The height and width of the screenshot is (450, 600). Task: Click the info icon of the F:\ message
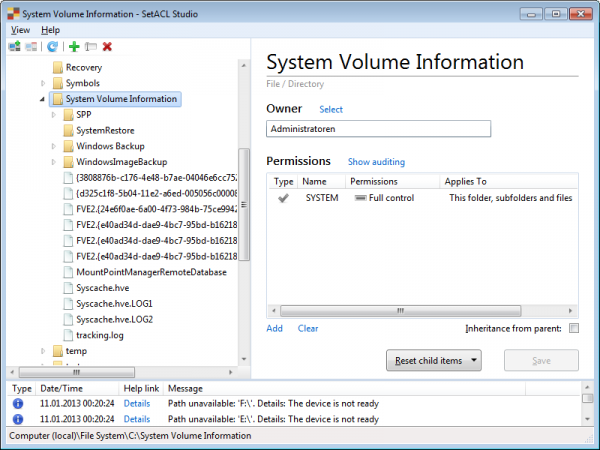(x=18, y=404)
